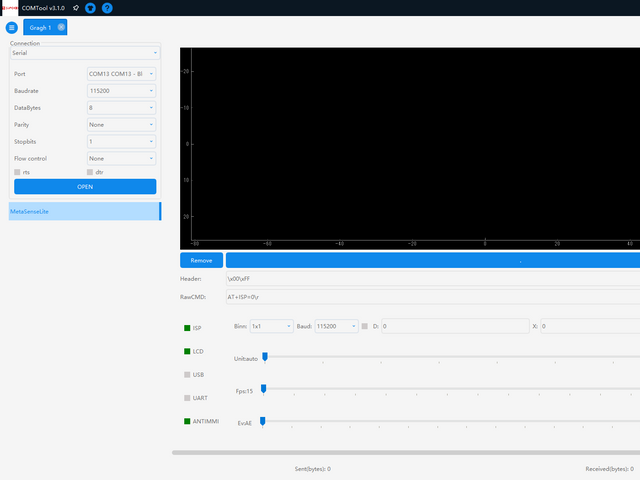Click the Fps slider handle
640x480 pixels.
tap(263, 388)
